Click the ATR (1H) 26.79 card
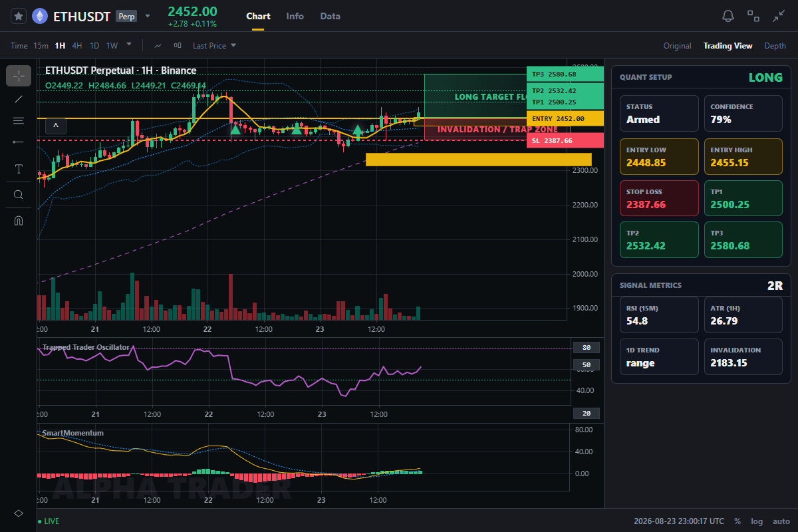798x532 pixels. pos(743,315)
